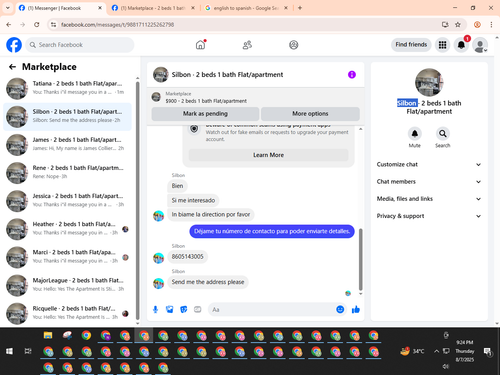The height and width of the screenshot is (375, 500).
Task: Open Heather 2 beds 1 bath conversation
Action: tap(67, 229)
